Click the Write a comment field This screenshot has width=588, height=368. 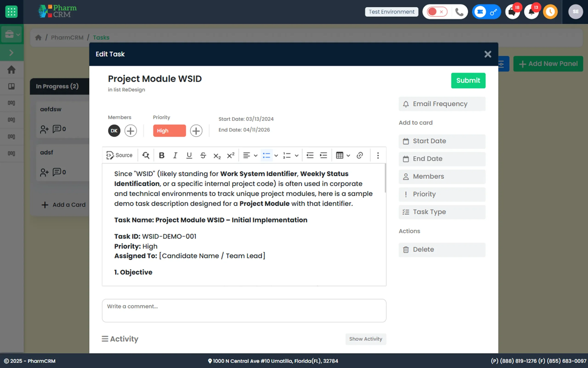tap(244, 310)
